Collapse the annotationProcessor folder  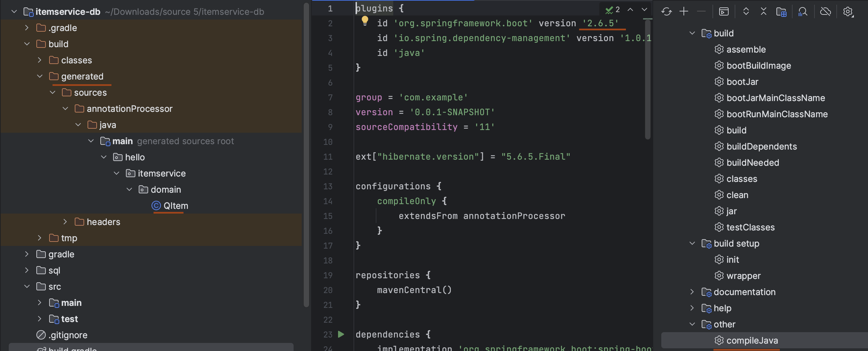65,109
